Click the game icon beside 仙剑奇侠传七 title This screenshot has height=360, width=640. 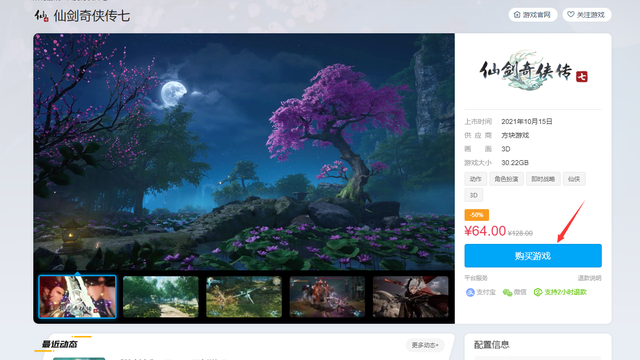click(42, 16)
